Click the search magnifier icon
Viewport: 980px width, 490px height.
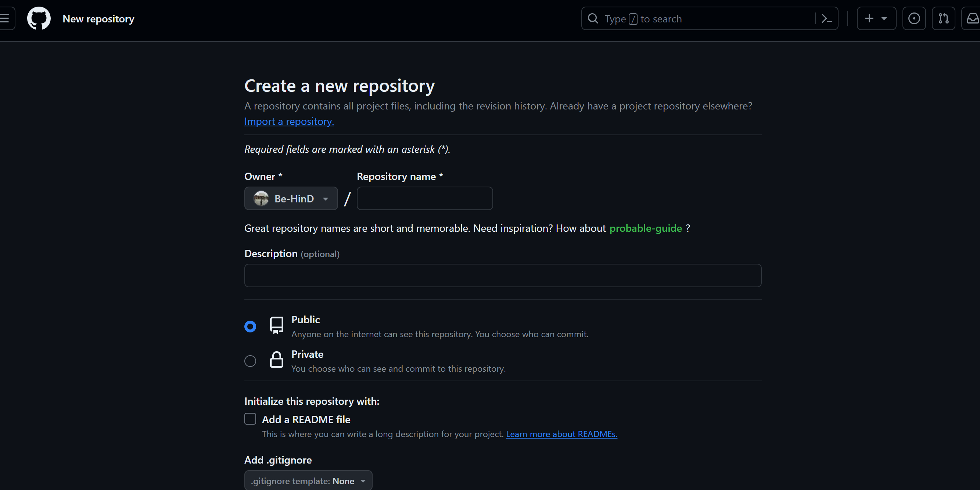point(593,18)
